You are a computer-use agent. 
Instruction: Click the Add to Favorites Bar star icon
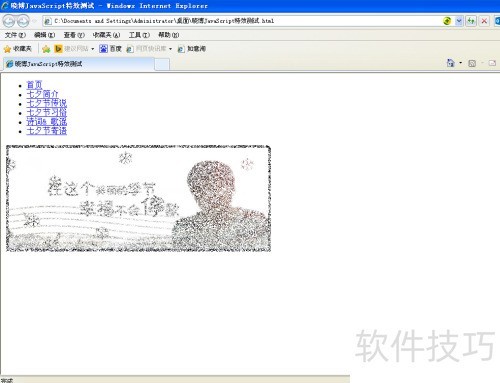point(46,49)
